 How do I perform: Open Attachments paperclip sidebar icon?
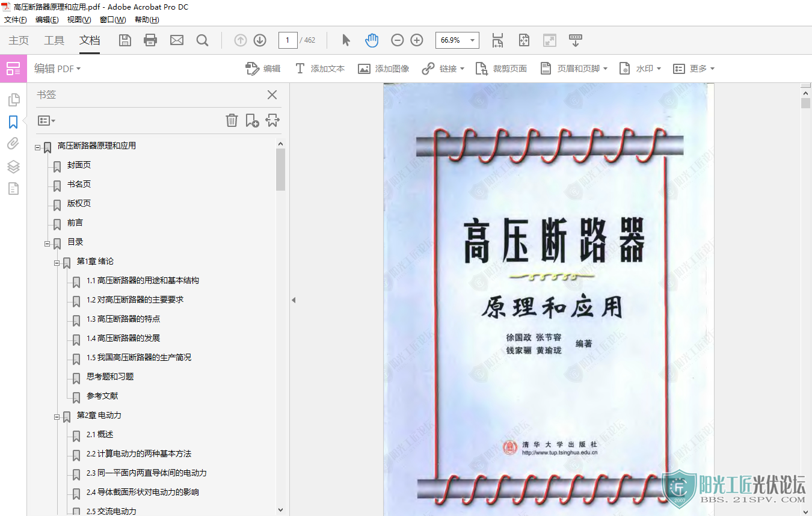tap(13, 144)
